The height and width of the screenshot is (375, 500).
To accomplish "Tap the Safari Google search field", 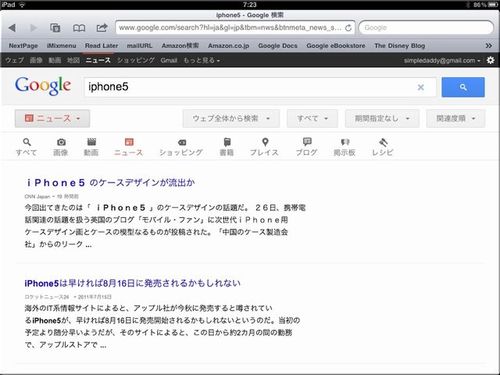I will point(426,28).
